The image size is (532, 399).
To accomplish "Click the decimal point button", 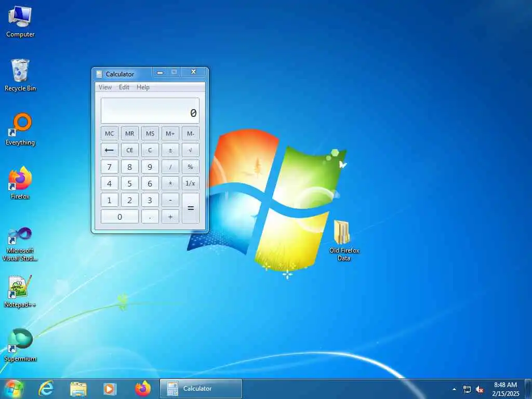I will (150, 217).
